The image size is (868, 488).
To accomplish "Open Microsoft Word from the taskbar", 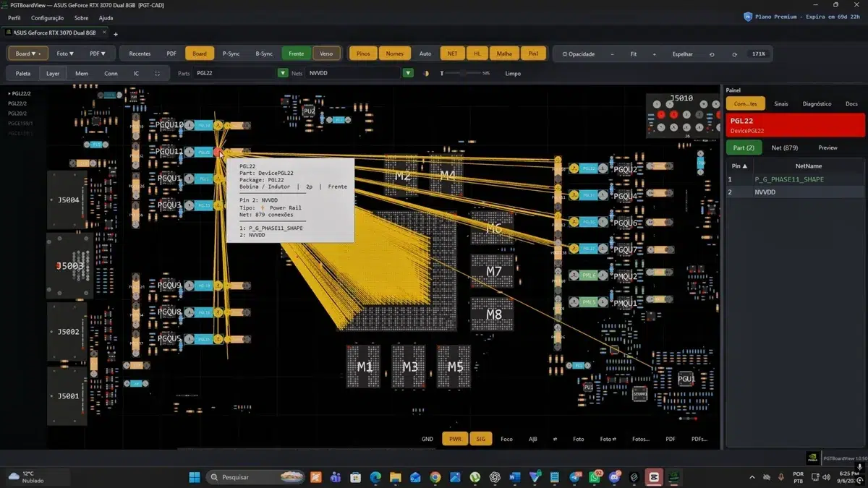I will coord(514,476).
